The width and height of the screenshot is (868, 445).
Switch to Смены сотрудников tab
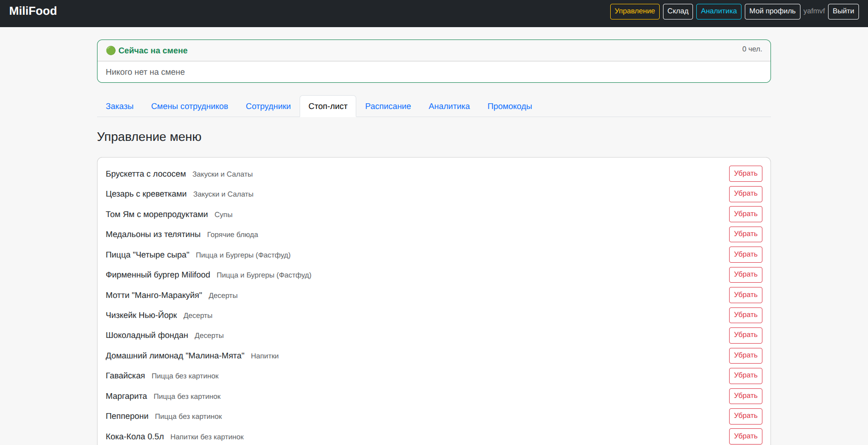point(190,106)
